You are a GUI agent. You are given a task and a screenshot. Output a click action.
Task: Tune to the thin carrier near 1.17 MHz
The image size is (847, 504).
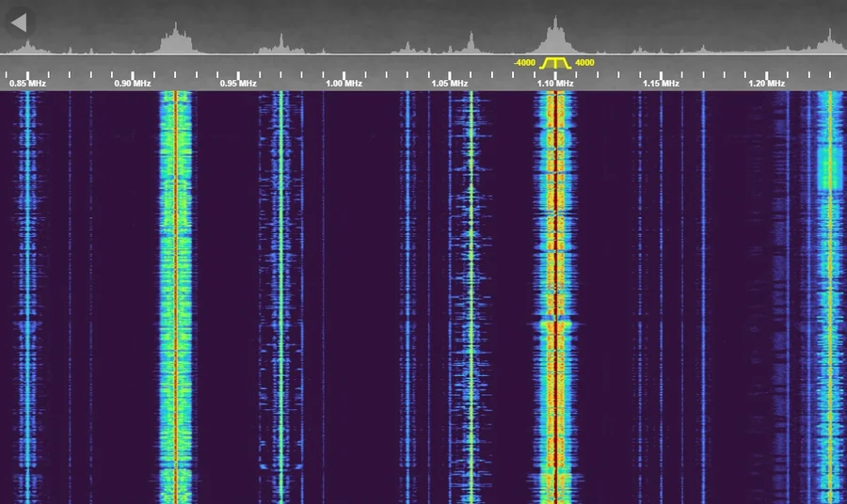[703, 297]
